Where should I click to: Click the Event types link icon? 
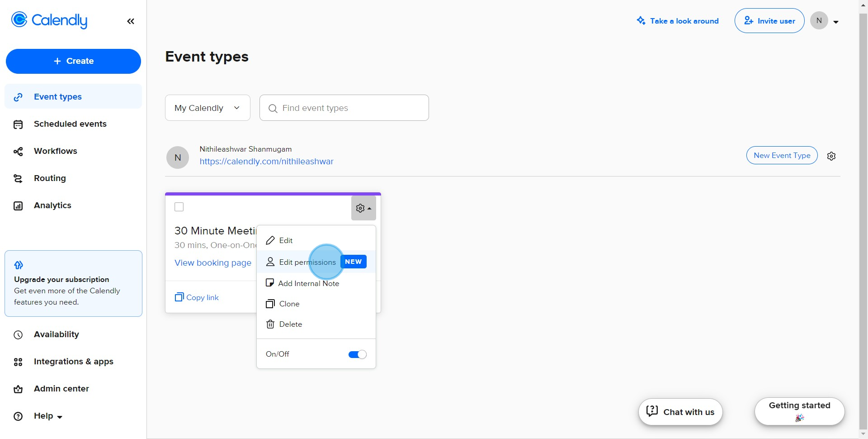pyautogui.click(x=18, y=97)
